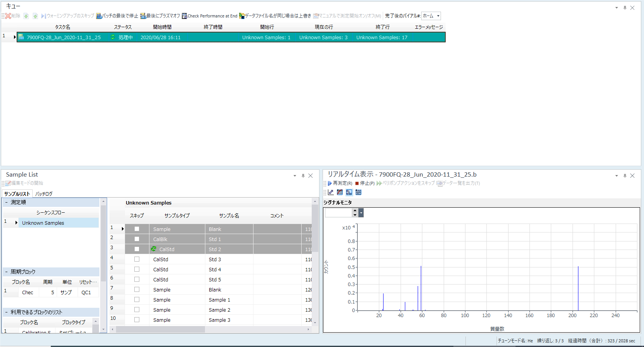Viewport: 644px width, 347px height.
Task: Toggle skip checkbox for Std 4 row
Action: [137, 269]
